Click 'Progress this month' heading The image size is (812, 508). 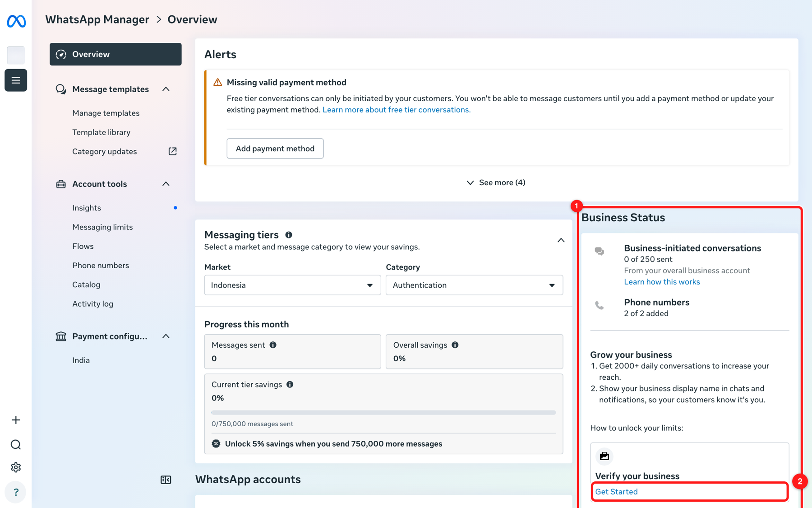pos(246,324)
